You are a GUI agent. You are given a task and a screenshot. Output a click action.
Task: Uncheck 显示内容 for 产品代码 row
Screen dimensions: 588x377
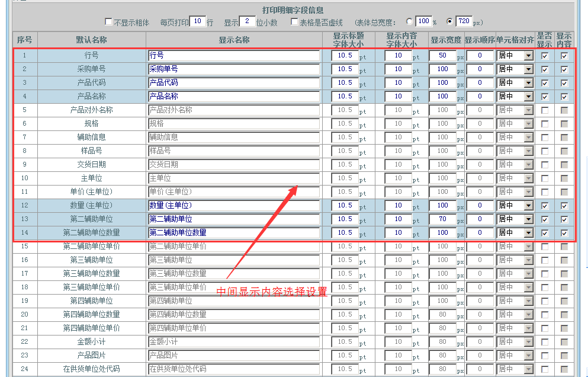click(x=564, y=83)
